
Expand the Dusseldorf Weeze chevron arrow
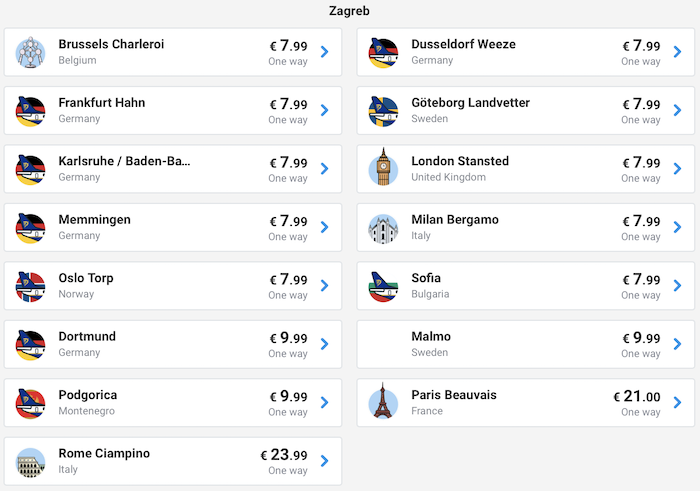point(678,52)
